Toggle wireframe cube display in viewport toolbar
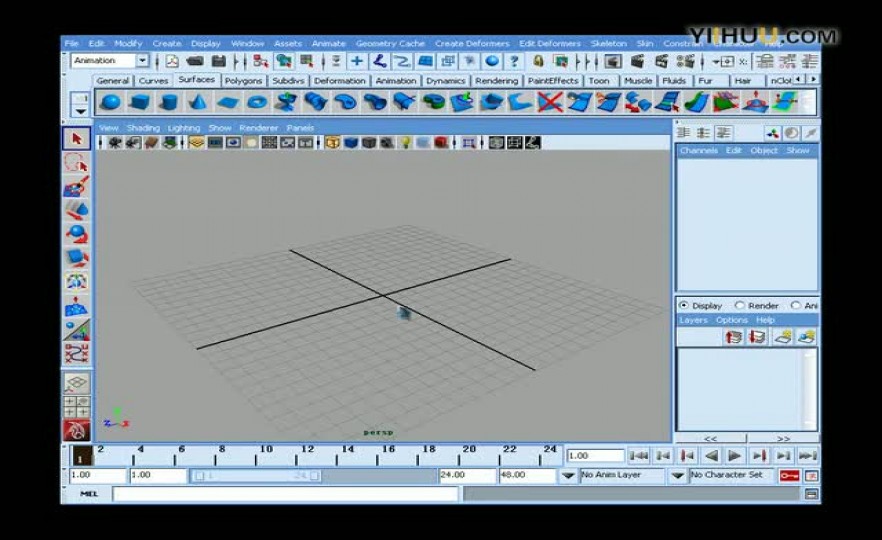The width and height of the screenshot is (882, 540). pos(332,143)
